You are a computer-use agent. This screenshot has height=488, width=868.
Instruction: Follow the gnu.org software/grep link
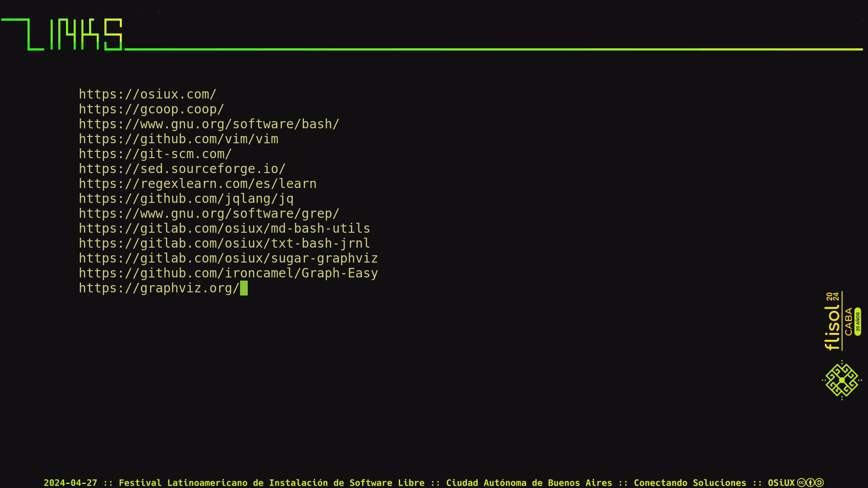tap(209, 214)
